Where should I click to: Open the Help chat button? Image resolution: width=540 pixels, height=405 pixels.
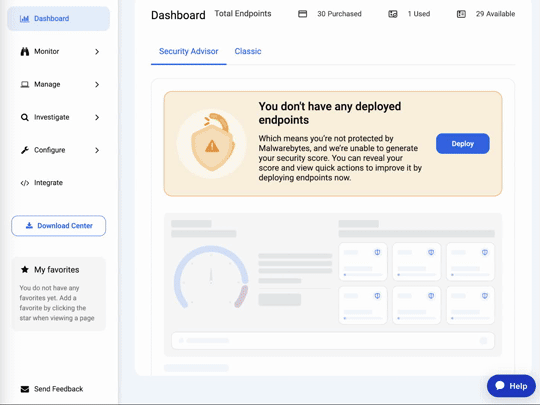(x=511, y=386)
